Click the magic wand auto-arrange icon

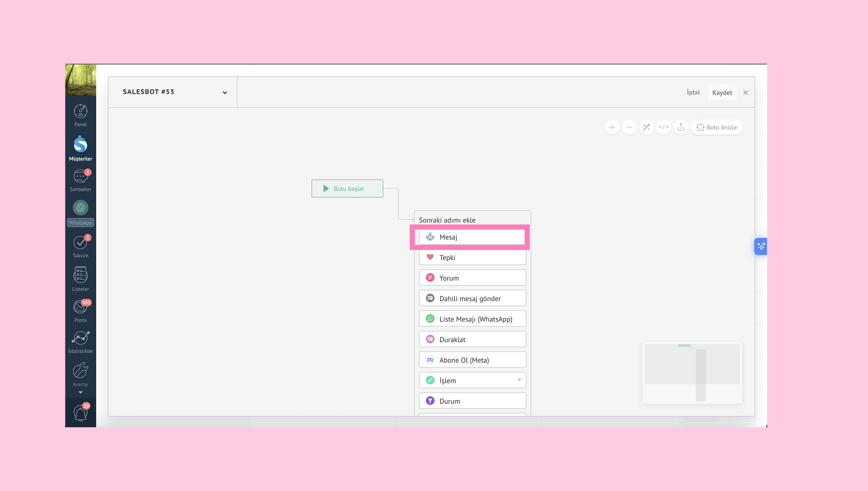point(646,127)
